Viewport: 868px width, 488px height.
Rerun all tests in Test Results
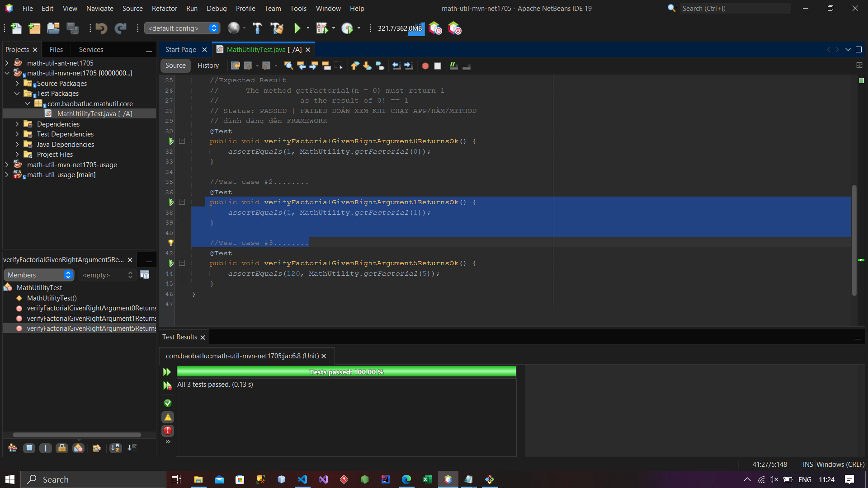(167, 372)
